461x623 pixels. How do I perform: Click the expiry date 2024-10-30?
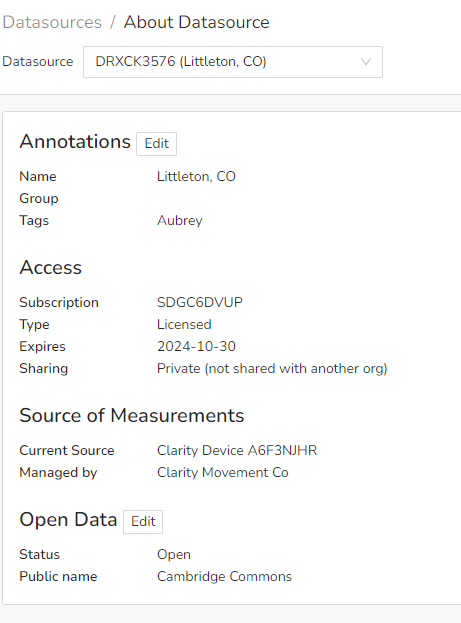tap(196, 346)
